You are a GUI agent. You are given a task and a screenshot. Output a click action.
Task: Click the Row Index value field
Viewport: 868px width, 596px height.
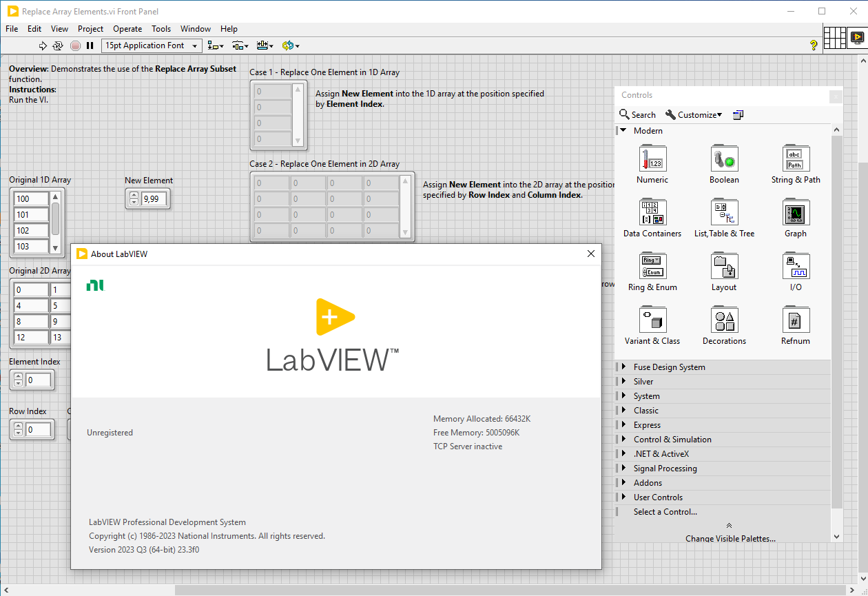(39, 430)
